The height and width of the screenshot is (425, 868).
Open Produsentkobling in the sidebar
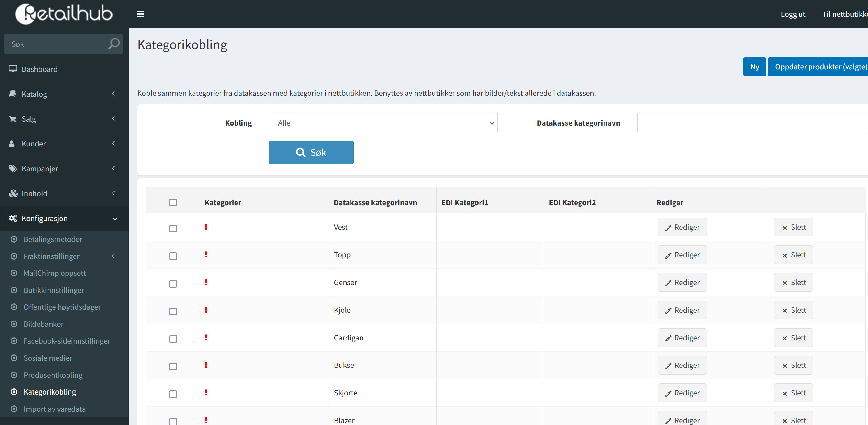[x=53, y=375]
